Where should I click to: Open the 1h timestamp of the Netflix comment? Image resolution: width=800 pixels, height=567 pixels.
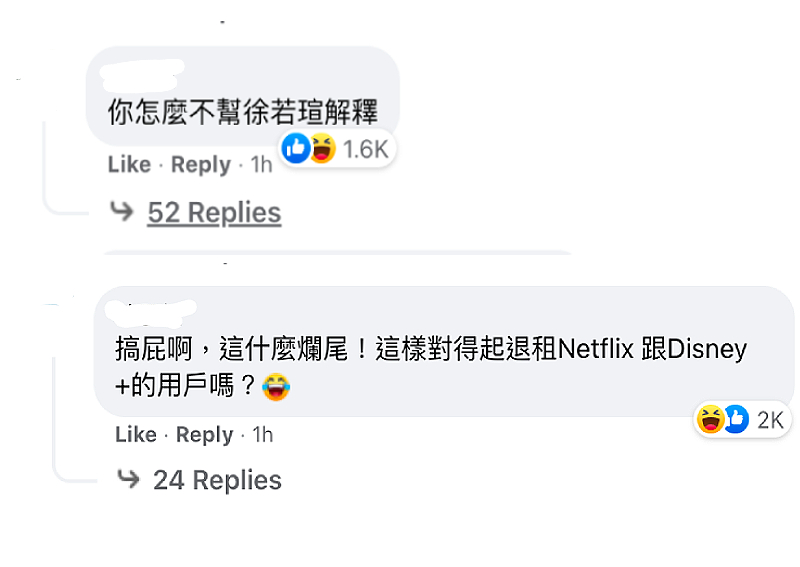pyautogui.click(x=262, y=434)
